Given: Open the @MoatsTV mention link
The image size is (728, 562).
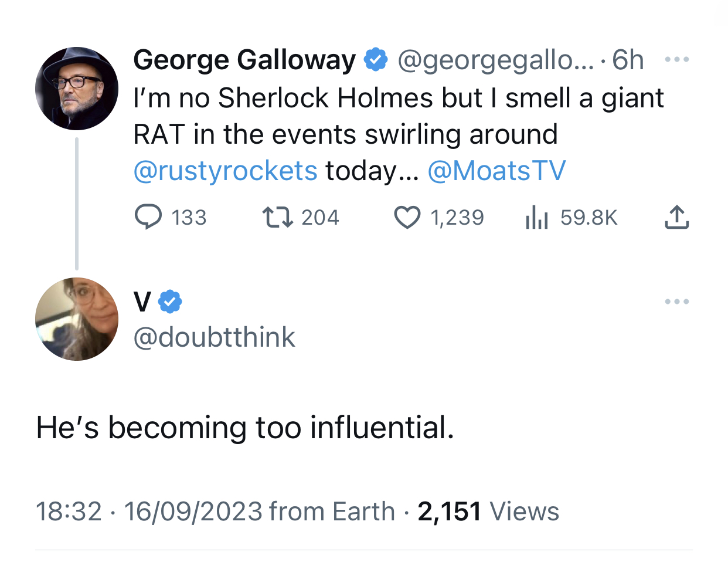Looking at the screenshot, I should click(496, 171).
